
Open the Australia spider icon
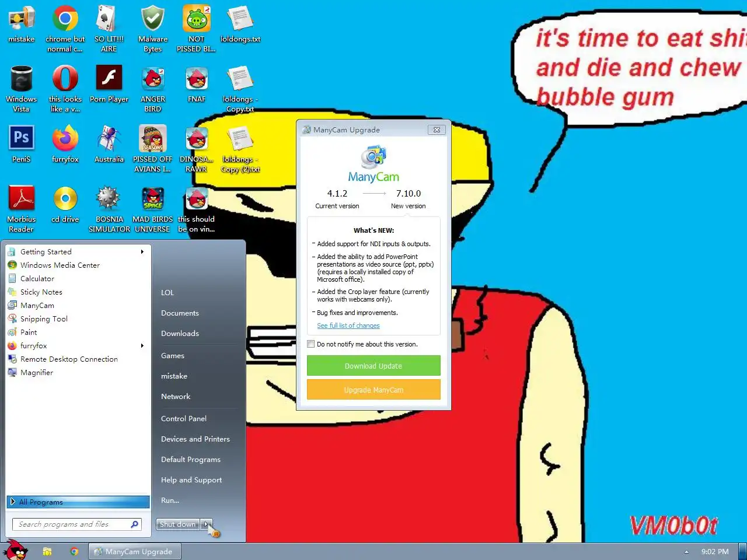coord(109,145)
